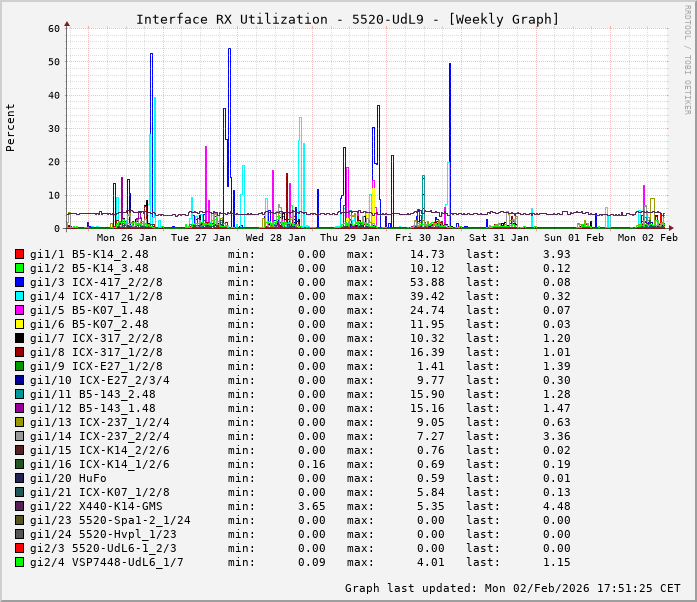The image size is (697, 602).
Task: Click the brown swatch for gi1/15 ICX-K14_2/2/6
Action: 19,450
